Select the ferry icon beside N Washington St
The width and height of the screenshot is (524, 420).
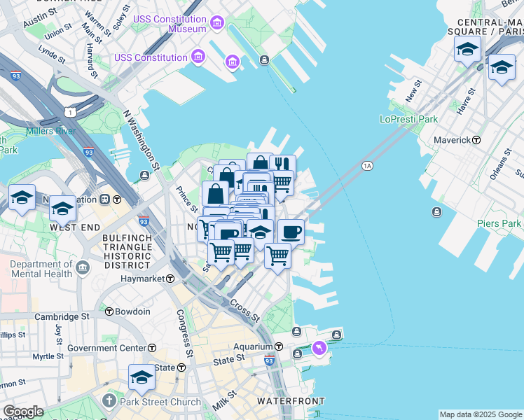(144, 175)
